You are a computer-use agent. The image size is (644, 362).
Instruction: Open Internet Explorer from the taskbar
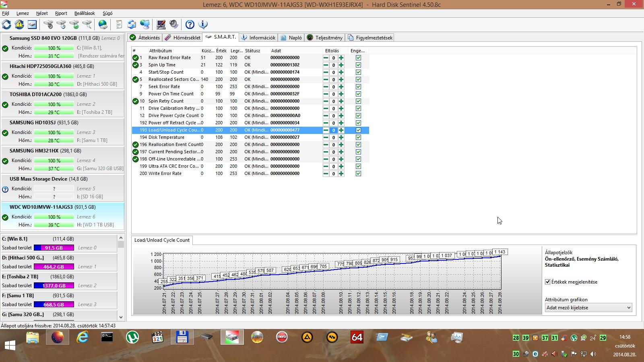[82, 337]
